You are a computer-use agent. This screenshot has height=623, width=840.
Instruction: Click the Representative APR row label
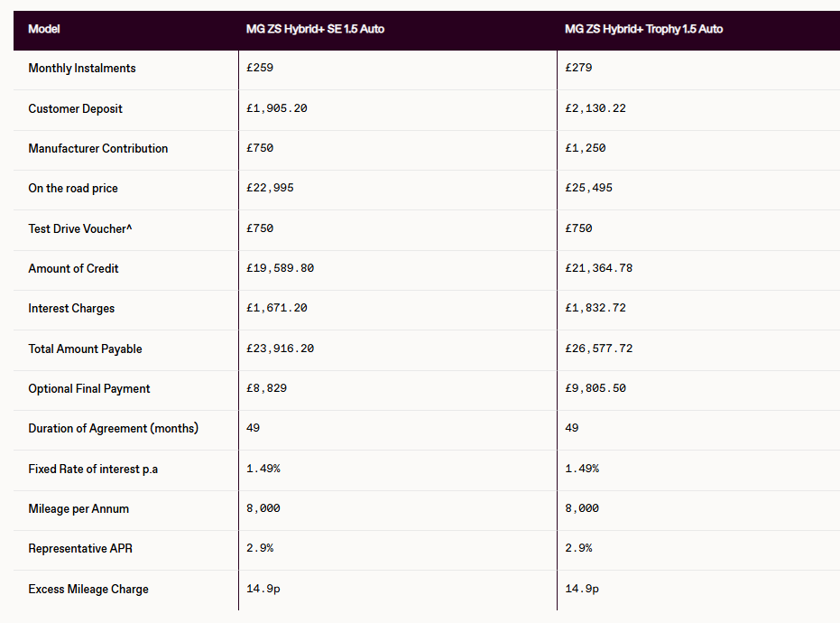point(80,549)
